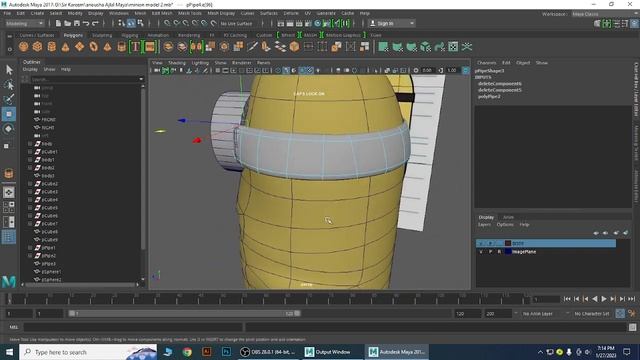Open the Windows menu

pos(119,13)
